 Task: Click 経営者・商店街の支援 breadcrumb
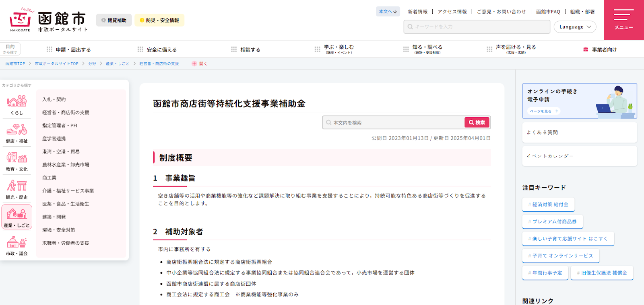click(159, 63)
